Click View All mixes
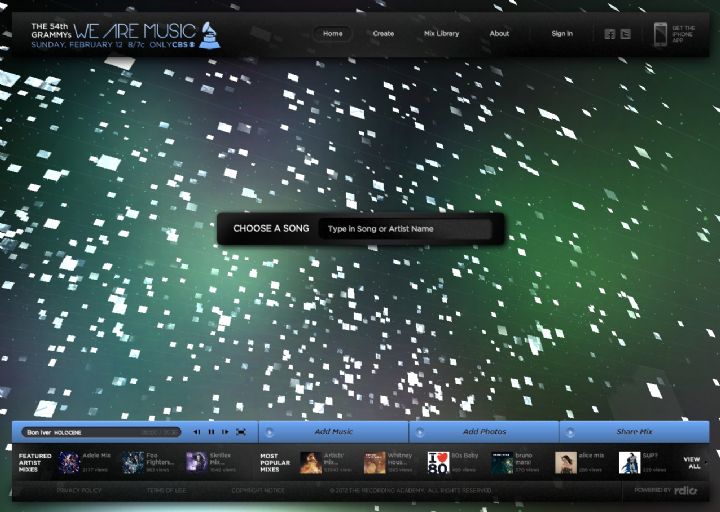Image resolution: width=720 pixels, height=512 pixels. click(x=692, y=463)
